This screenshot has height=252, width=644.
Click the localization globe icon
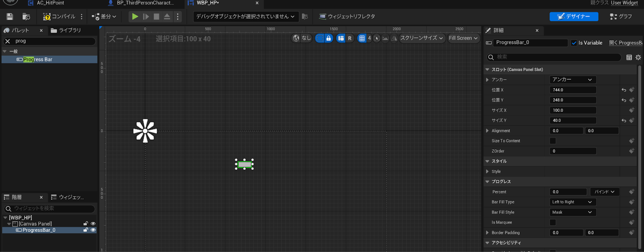(x=296, y=38)
